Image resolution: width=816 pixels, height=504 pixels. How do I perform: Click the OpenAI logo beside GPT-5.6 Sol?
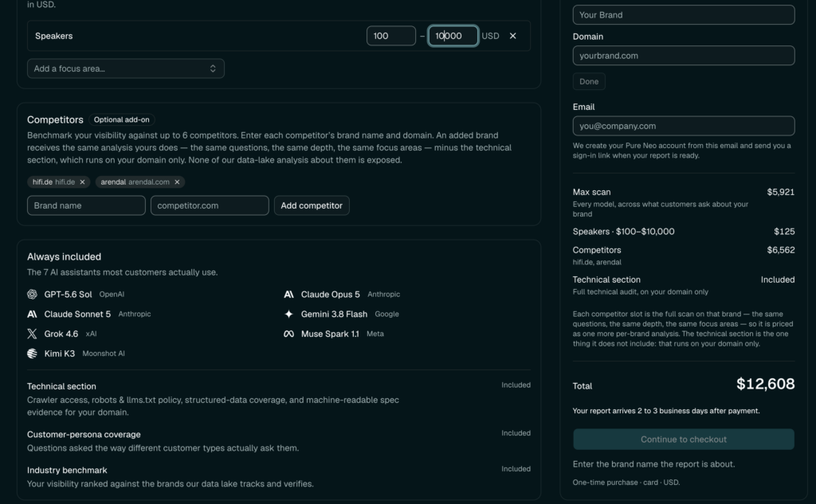[x=32, y=295]
